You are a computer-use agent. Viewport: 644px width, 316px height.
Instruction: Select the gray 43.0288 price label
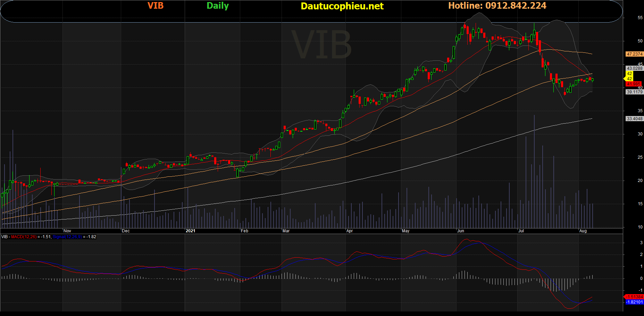click(x=634, y=68)
